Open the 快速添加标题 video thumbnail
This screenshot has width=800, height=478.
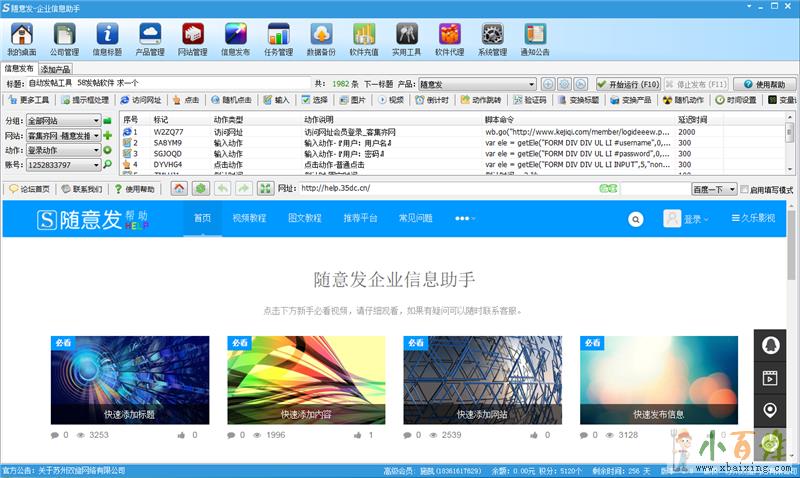(130, 381)
